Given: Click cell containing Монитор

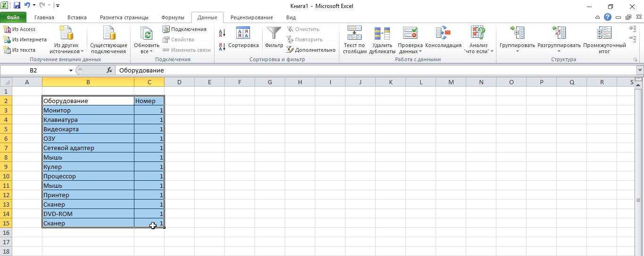Looking at the screenshot, I should [x=88, y=110].
